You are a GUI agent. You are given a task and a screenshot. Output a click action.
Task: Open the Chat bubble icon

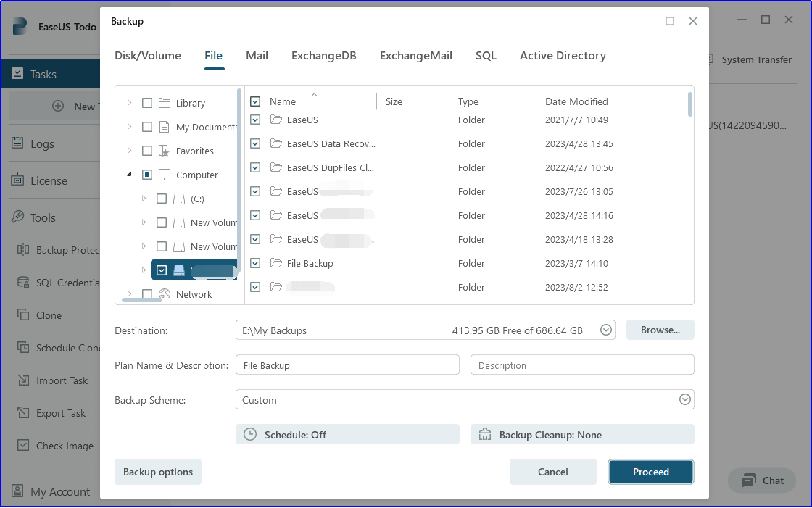(x=748, y=480)
